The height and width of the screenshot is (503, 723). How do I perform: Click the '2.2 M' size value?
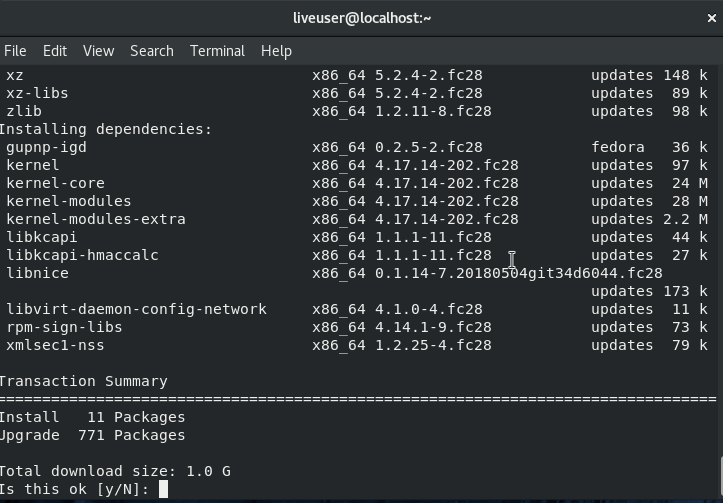pos(685,219)
